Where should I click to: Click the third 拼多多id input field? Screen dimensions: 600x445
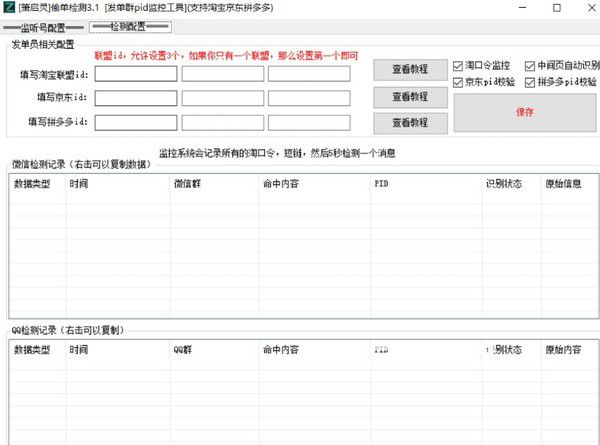click(309, 123)
